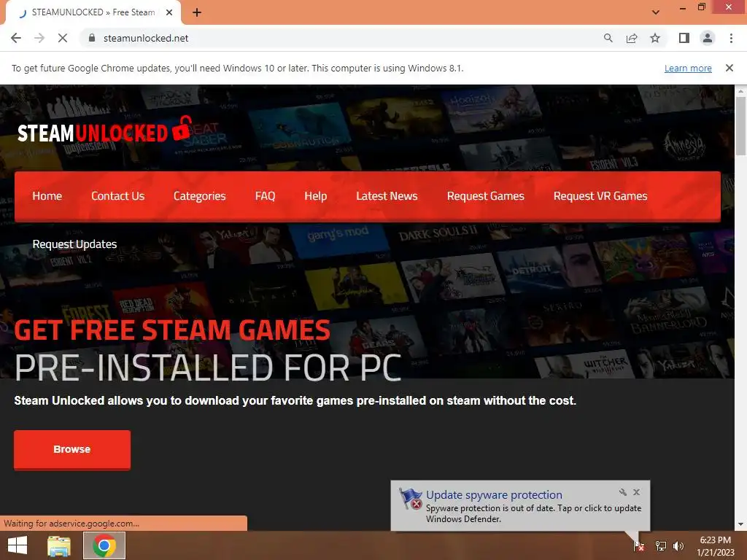Click the forward navigation arrow
Screen dimensions: 747x560
click(39, 38)
